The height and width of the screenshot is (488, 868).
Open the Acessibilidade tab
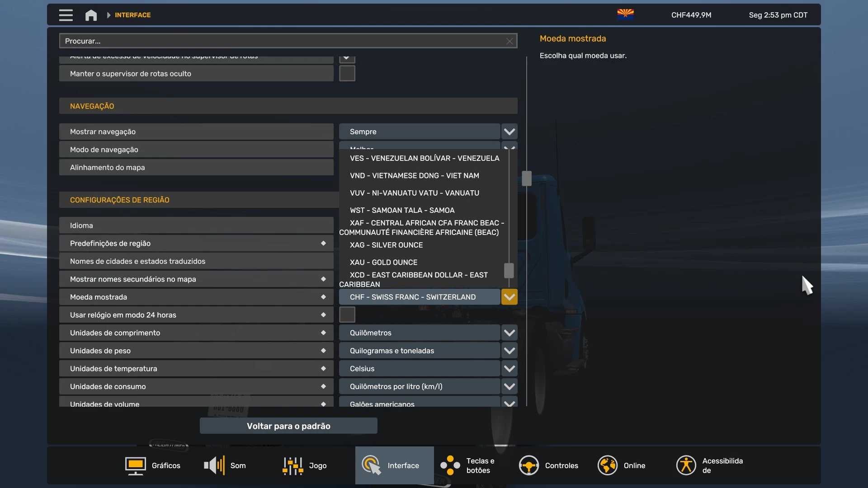[x=710, y=465]
